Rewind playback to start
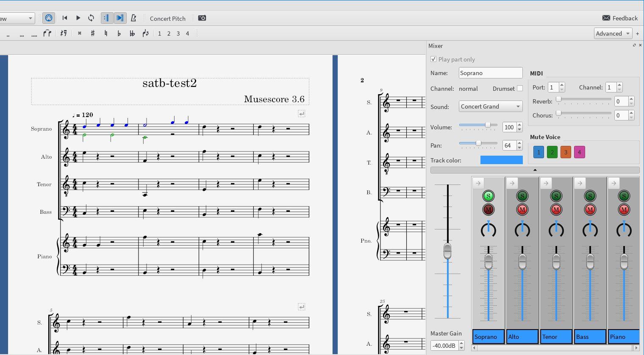 (65, 18)
